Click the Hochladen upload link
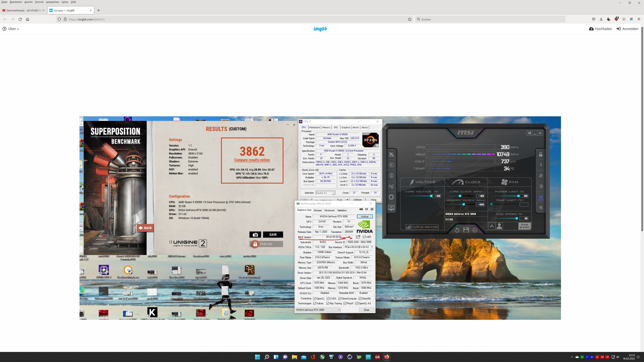The width and height of the screenshot is (644, 362). 601,29
